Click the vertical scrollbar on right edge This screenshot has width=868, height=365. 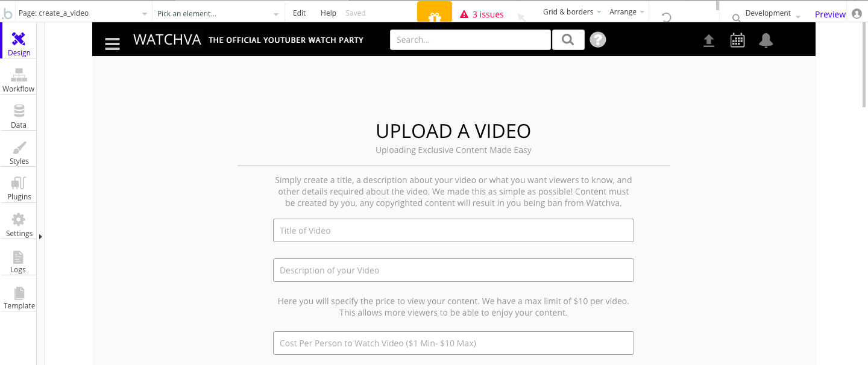coord(864,66)
